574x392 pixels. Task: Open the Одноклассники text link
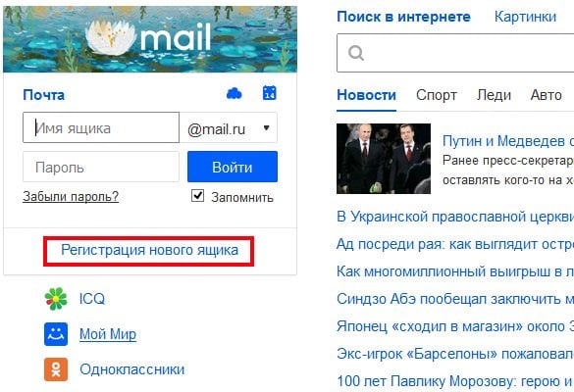pyautogui.click(x=132, y=369)
